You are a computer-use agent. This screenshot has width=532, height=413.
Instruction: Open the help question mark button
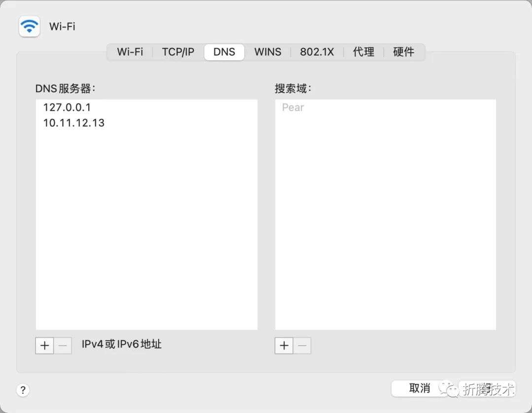point(23,390)
